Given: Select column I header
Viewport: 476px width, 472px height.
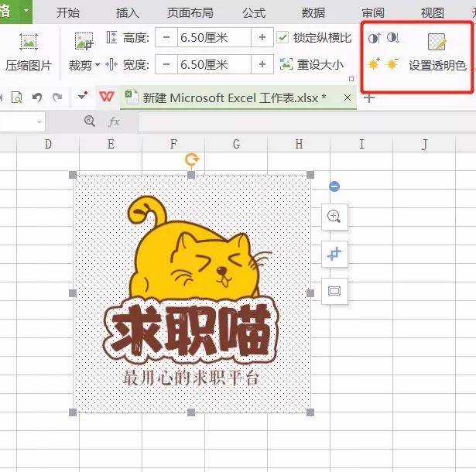Looking at the screenshot, I should pos(361,144).
